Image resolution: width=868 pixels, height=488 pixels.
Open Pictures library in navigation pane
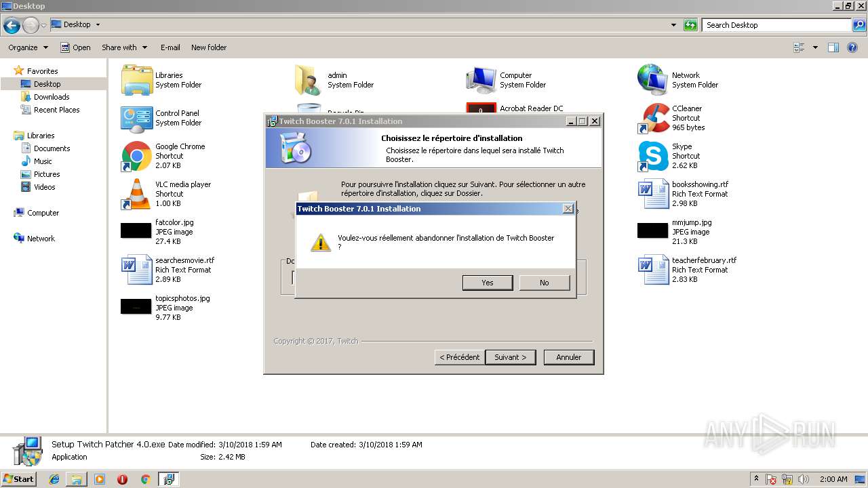click(47, 174)
